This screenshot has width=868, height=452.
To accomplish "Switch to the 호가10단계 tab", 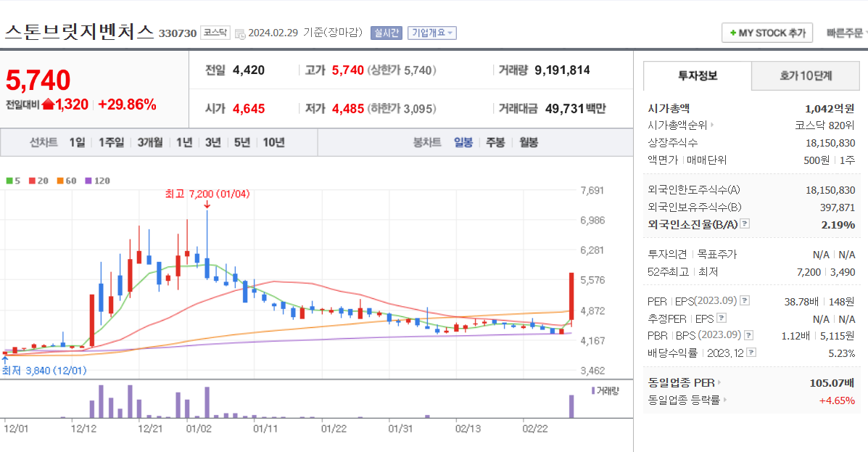I will point(806,76).
